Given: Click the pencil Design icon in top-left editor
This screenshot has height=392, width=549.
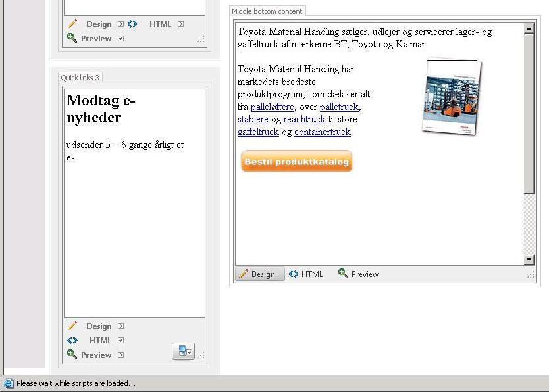Looking at the screenshot, I should click(72, 24).
